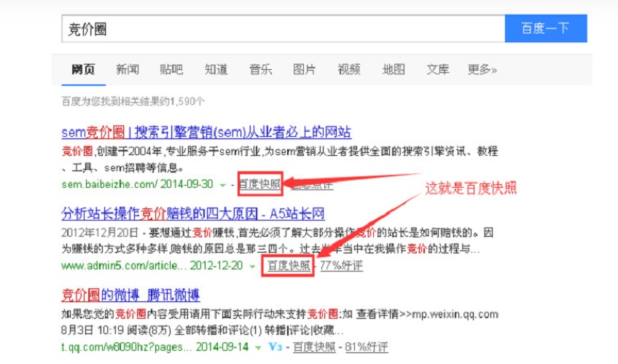
Task: Click the green URL sem.baibeizhe.com/
Action: pos(109,184)
